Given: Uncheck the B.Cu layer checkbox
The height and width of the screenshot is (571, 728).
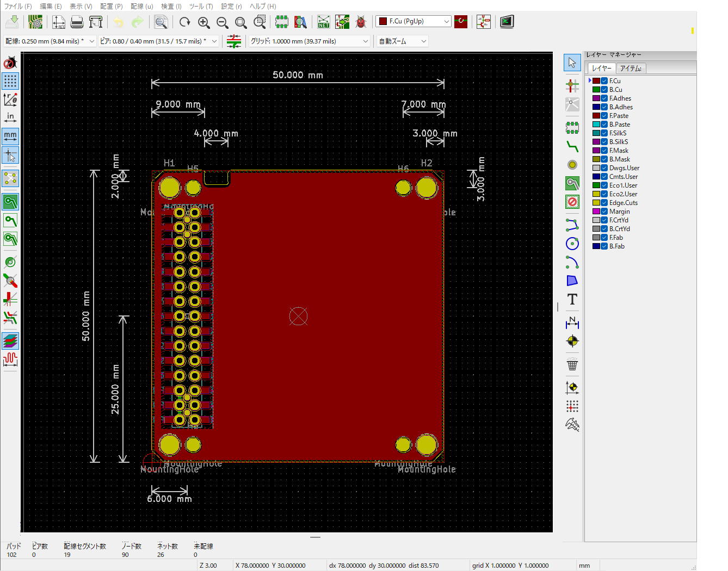Looking at the screenshot, I should 604,90.
